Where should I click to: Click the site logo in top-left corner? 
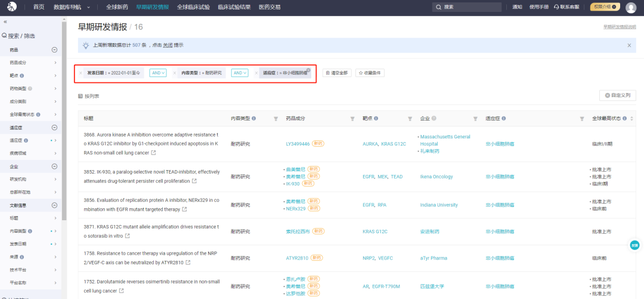pos(13,7)
